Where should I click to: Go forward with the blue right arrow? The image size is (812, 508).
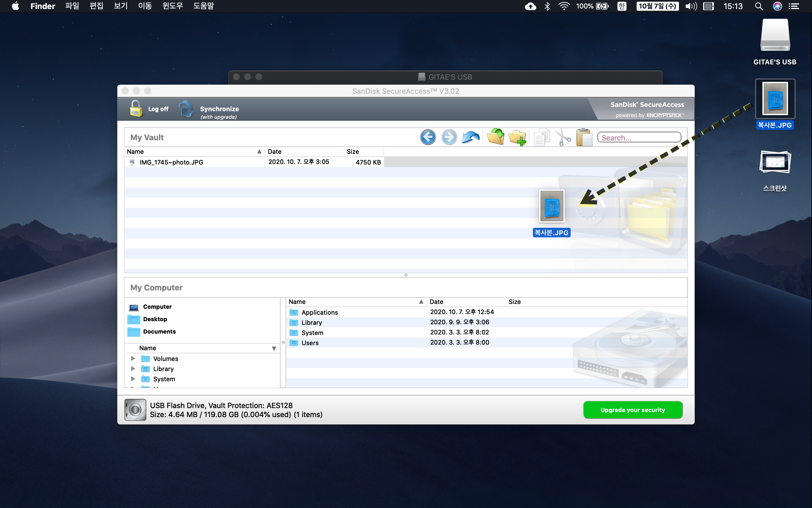tap(449, 137)
